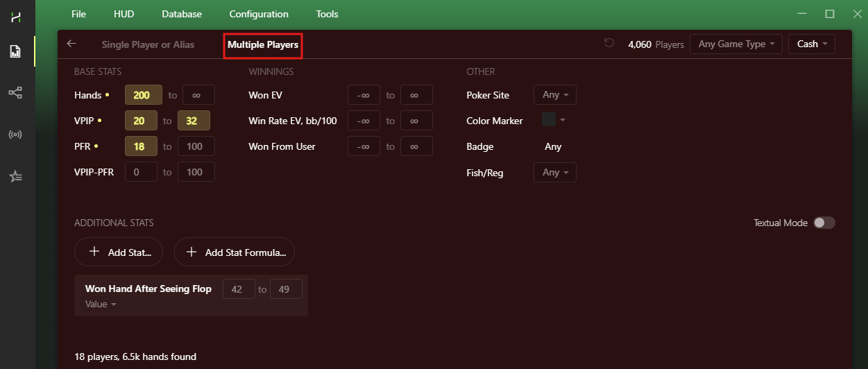
Task: Switch to Single Player or Alias tab
Action: coord(148,44)
